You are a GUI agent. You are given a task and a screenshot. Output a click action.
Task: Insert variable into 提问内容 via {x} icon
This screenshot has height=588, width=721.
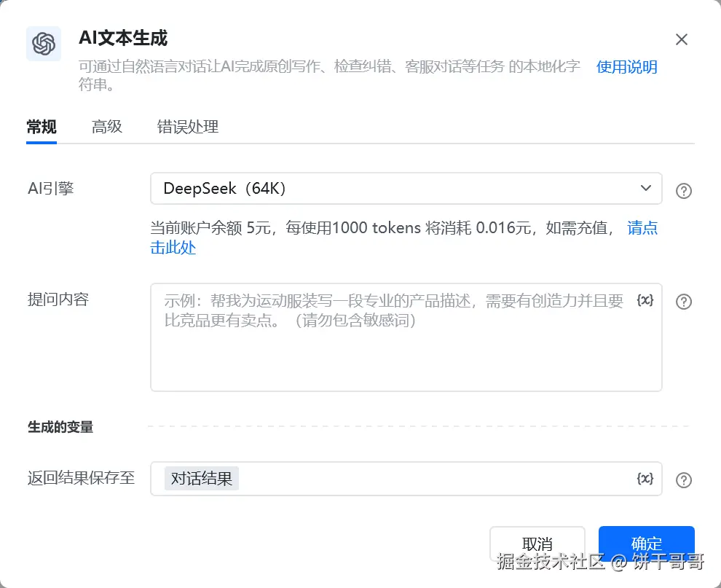point(645,300)
